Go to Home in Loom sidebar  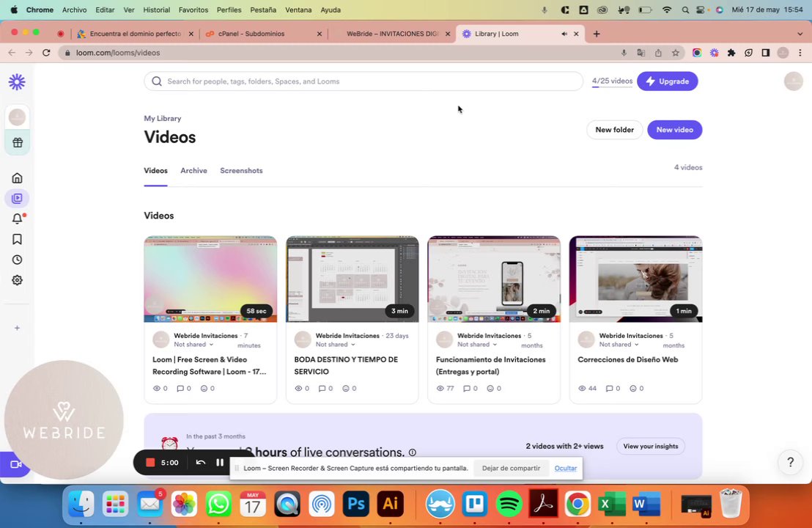(17, 178)
